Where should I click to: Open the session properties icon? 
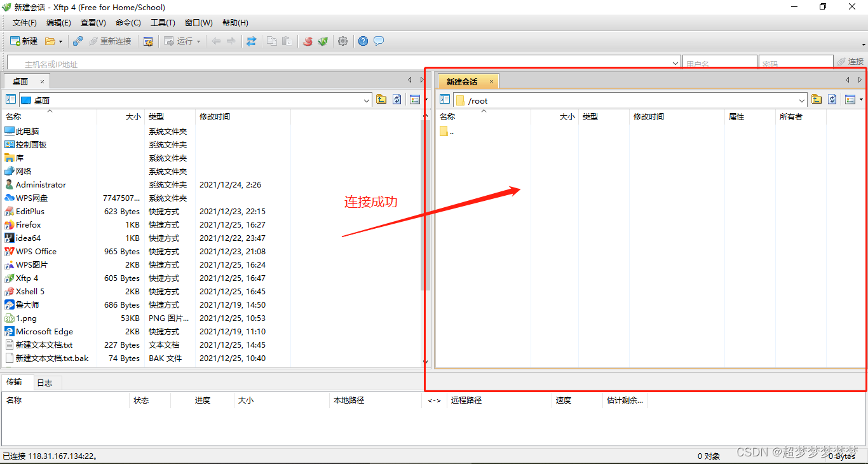pyautogui.click(x=148, y=41)
